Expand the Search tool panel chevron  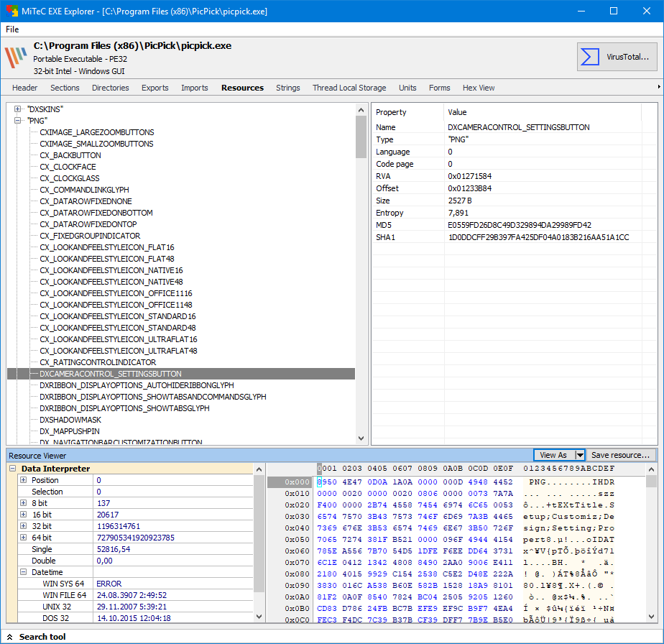point(10,637)
